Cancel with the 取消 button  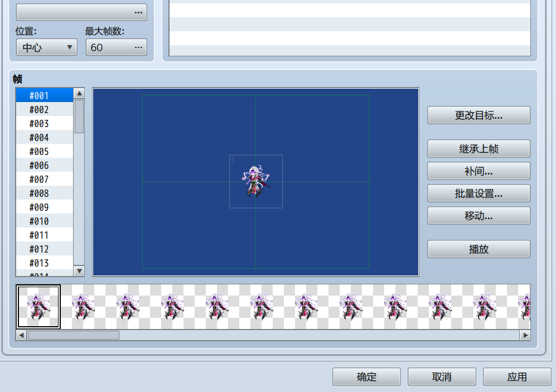pos(442,376)
